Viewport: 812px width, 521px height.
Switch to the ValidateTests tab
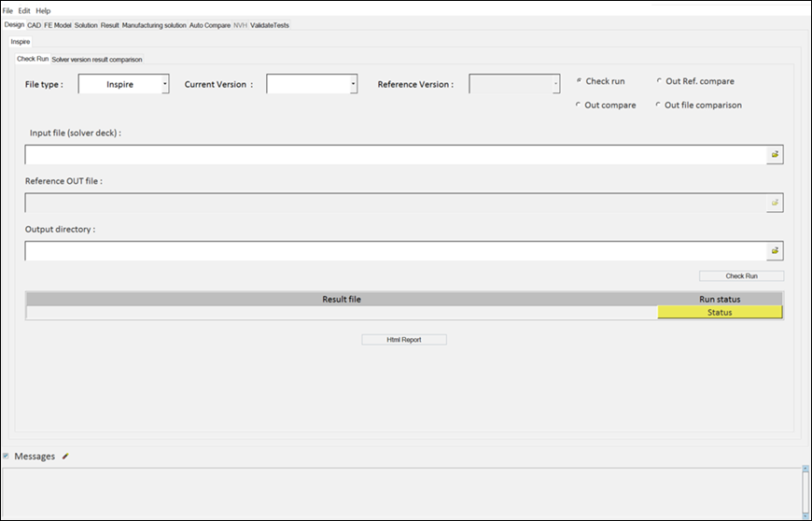(270, 25)
